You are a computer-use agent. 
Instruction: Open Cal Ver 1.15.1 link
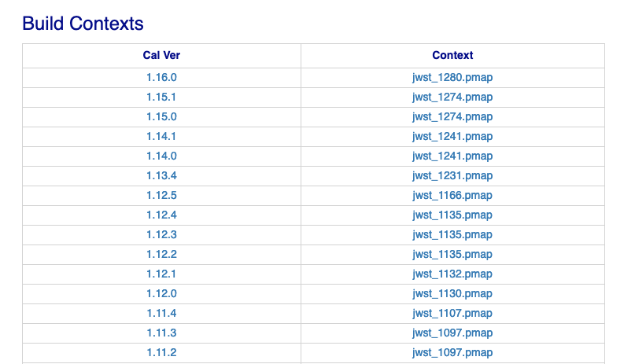161,97
